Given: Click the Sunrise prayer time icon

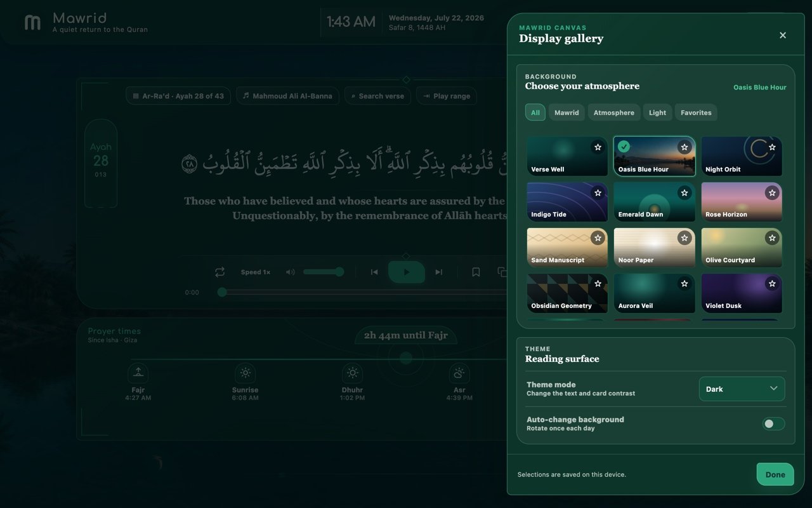Looking at the screenshot, I should (245, 373).
